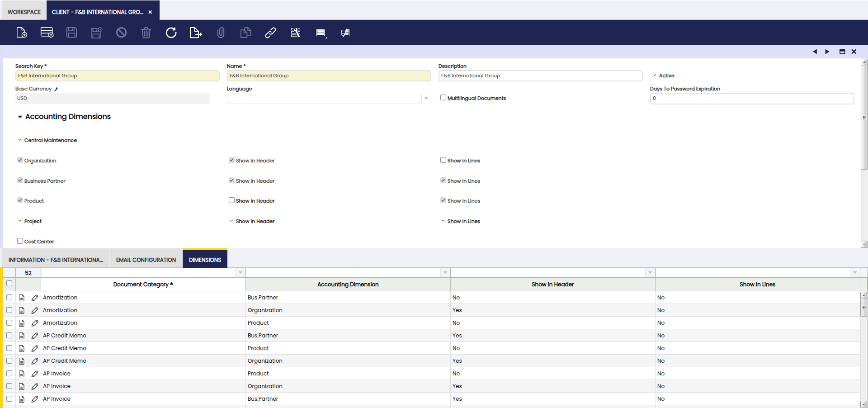Click the New Document toolbar icon
The width and height of the screenshot is (868, 408).
[x=21, y=33]
